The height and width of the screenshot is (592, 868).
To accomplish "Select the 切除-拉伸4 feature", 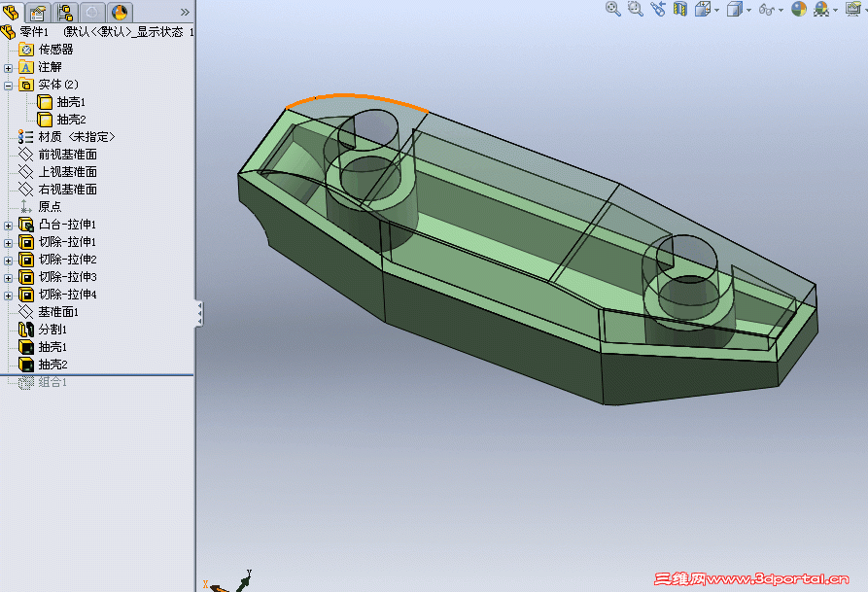I will pos(57,295).
